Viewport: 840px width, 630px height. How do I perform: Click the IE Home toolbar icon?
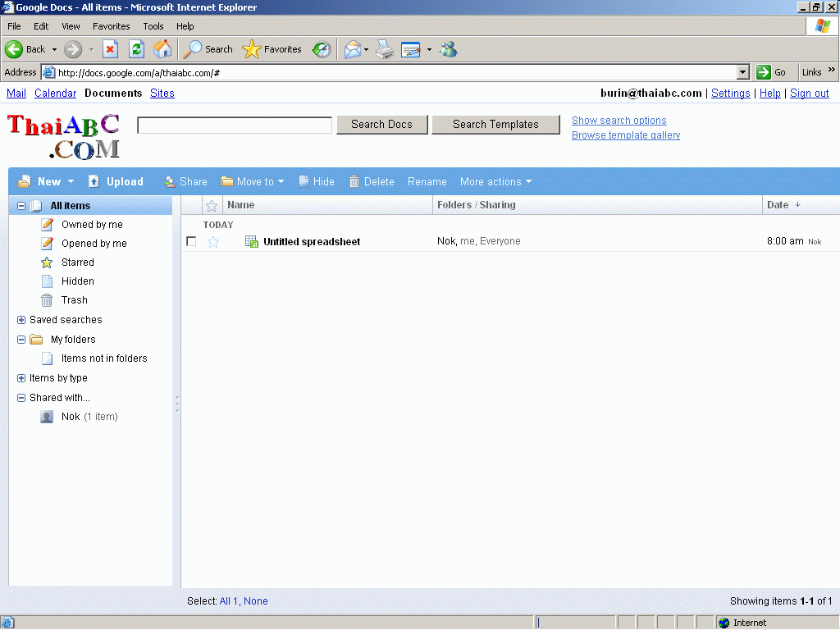tap(163, 49)
